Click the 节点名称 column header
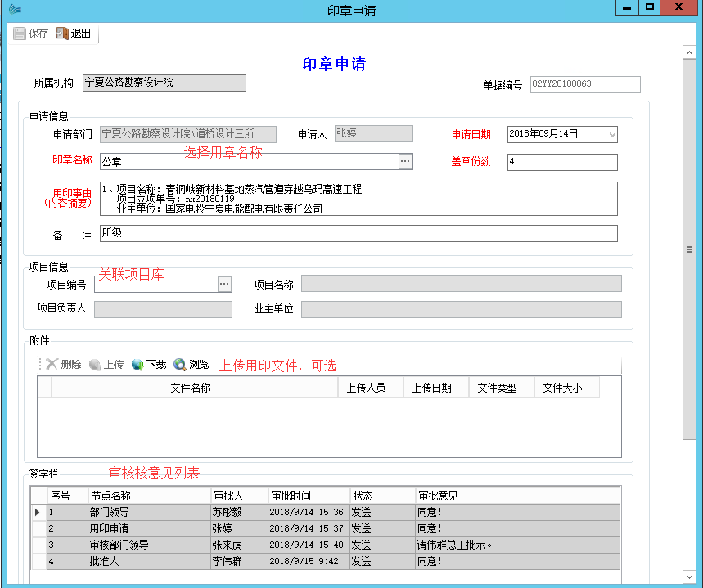The width and height of the screenshot is (703, 588). point(149,496)
